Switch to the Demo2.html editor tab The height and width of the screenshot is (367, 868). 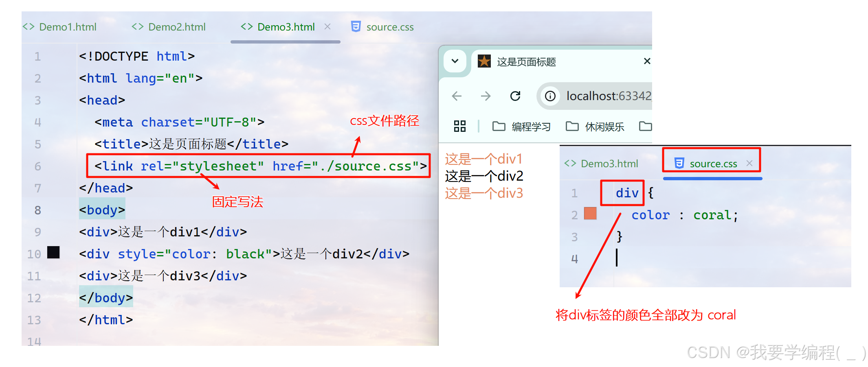[x=169, y=27]
